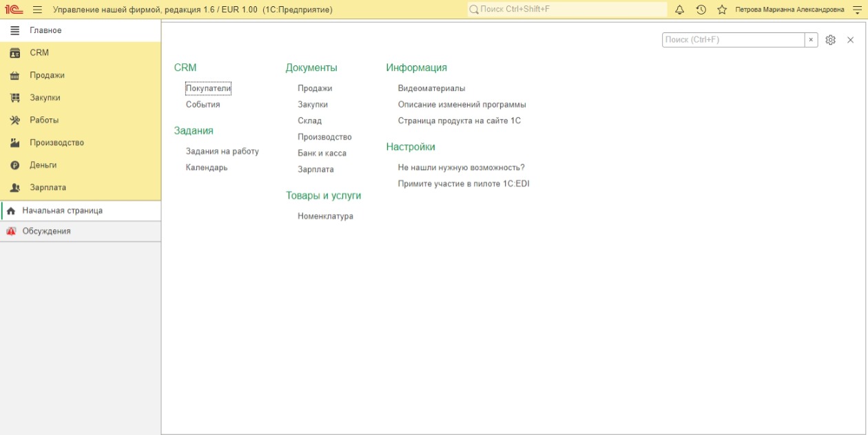Click the 1C logo icon

pyautogui.click(x=13, y=10)
